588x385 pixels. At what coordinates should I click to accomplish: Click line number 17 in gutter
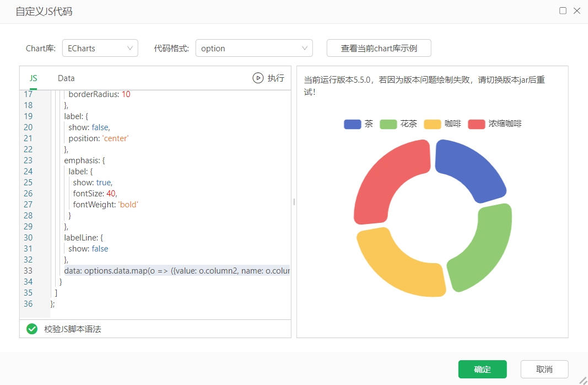tap(28, 94)
